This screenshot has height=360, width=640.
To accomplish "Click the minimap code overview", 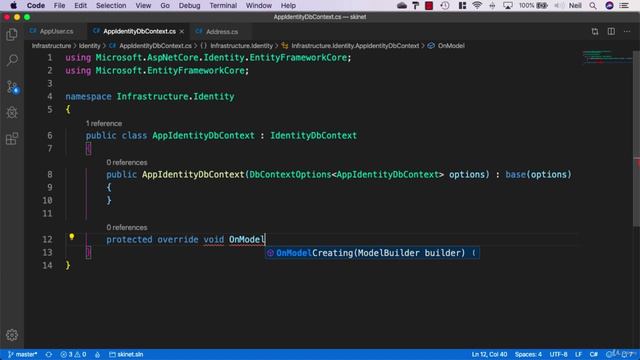I will pyautogui.click(x=607, y=57).
